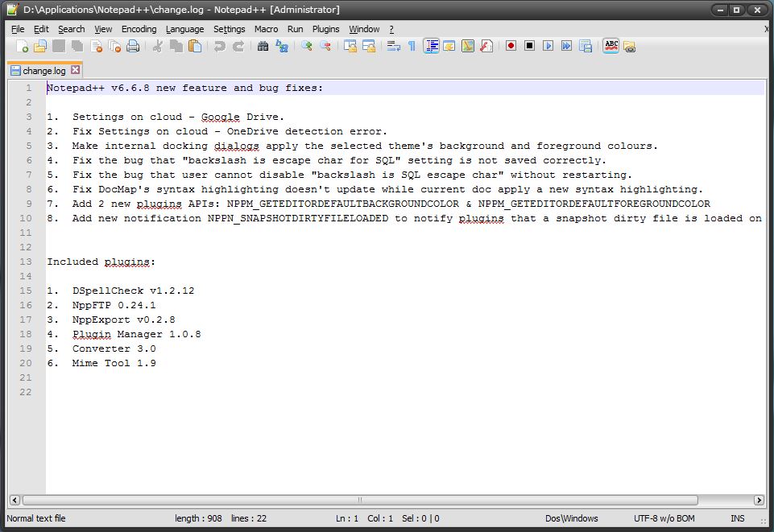
Task: Open the File menu
Action: [18, 29]
